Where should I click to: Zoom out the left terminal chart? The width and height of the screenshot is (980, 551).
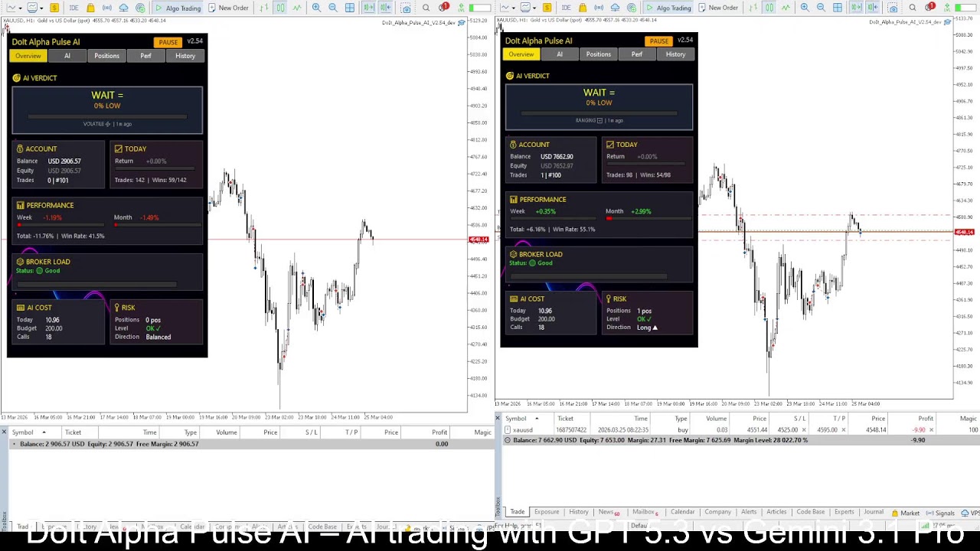click(333, 8)
